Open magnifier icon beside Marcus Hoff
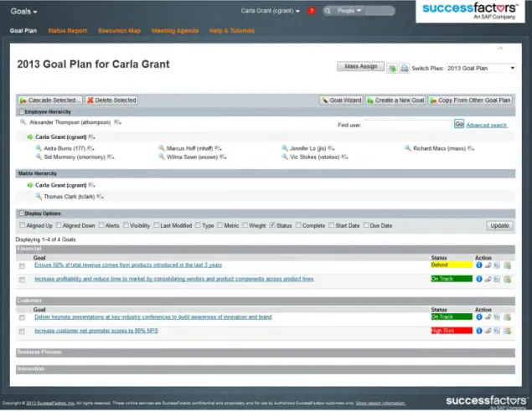Viewport: 532px width, 412px height. click(x=161, y=148)
